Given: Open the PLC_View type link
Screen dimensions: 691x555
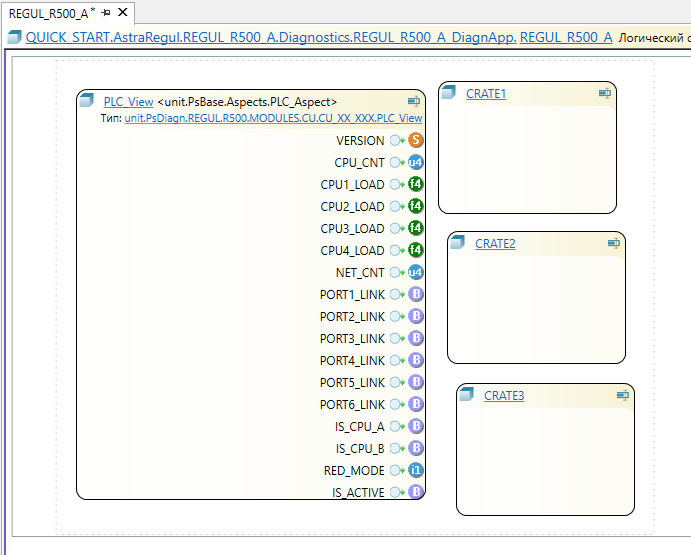Looking at the screenshot, I should 273,118.
